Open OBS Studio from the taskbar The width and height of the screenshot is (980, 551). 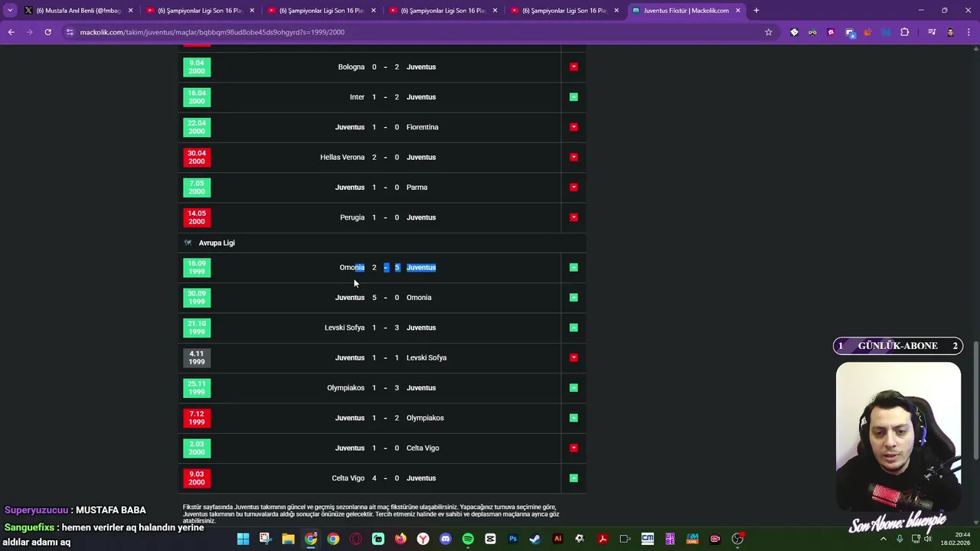[x=737, y=539]
